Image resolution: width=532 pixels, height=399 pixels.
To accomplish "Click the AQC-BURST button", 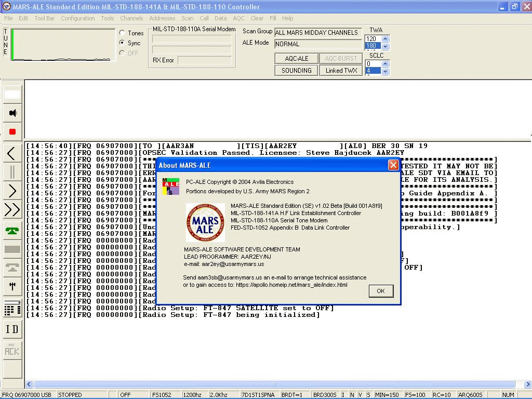I will click(341, 58).
